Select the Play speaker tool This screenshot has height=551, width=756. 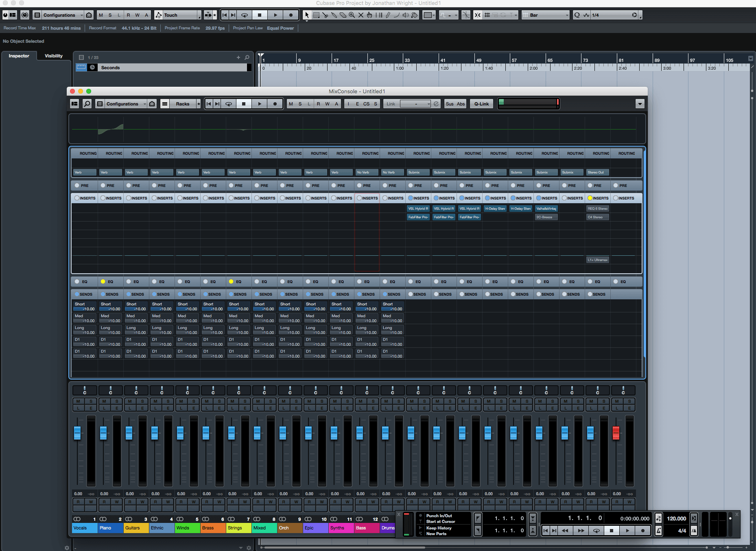coord(406,15)
